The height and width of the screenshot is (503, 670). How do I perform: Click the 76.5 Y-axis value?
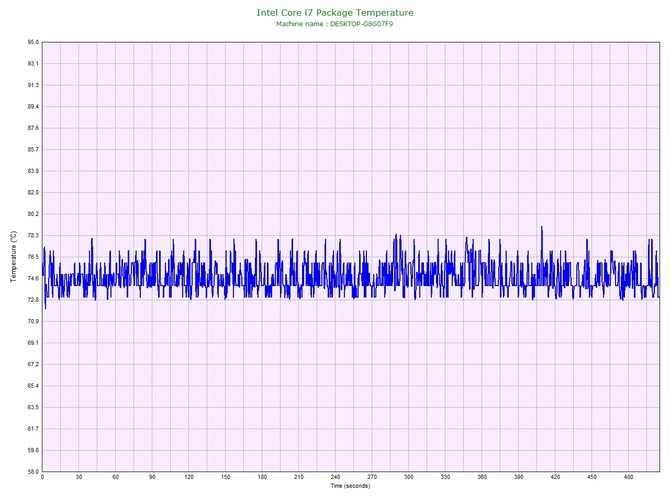click(x=33, y=257)
